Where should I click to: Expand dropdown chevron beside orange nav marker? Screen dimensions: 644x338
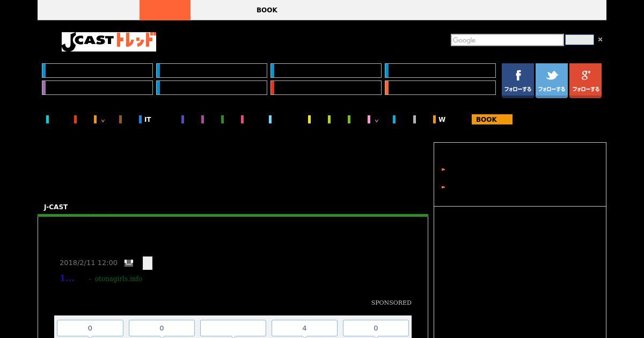coord(103,121)
